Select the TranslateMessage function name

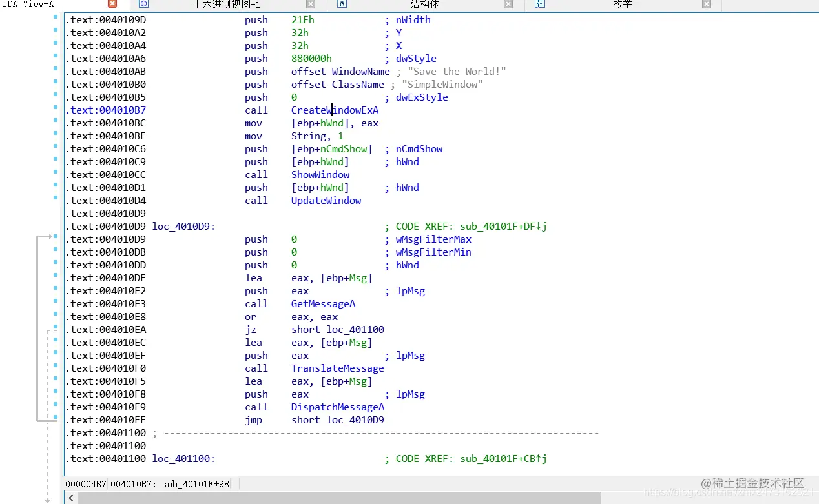(x=338, y=368)
